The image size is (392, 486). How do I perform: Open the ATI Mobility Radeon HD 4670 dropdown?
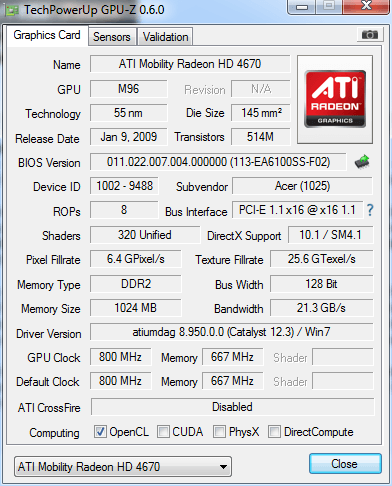click(123, 466)
